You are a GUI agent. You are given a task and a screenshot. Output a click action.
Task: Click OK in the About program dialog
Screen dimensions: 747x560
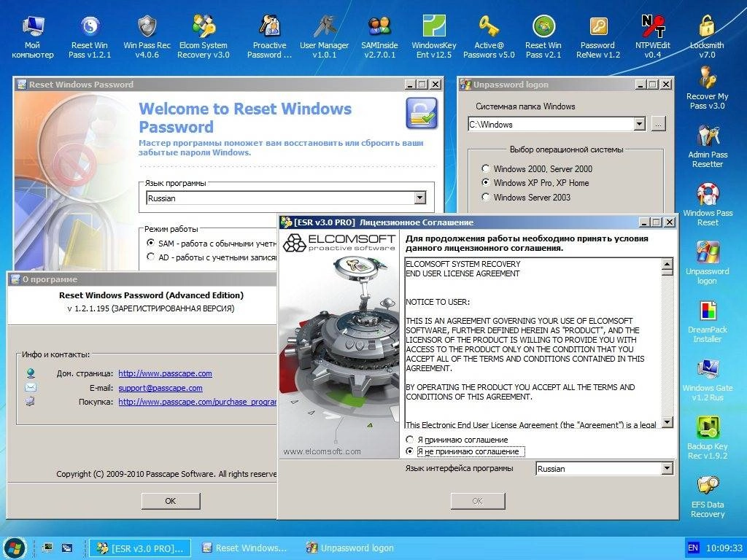(x=171, y=501)
